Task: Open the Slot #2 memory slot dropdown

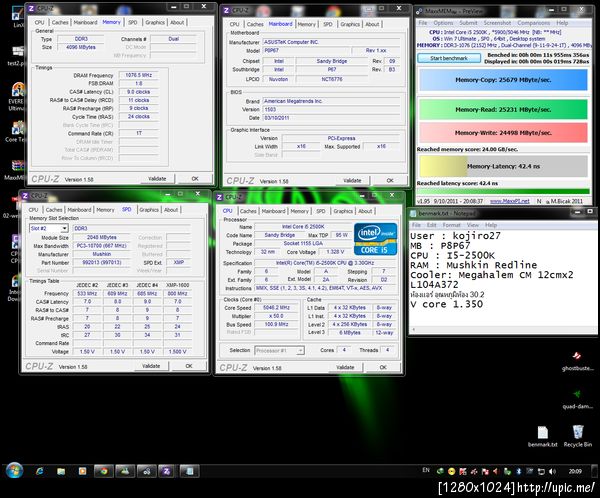Action: pyautogui.click(x=64, y=229)
